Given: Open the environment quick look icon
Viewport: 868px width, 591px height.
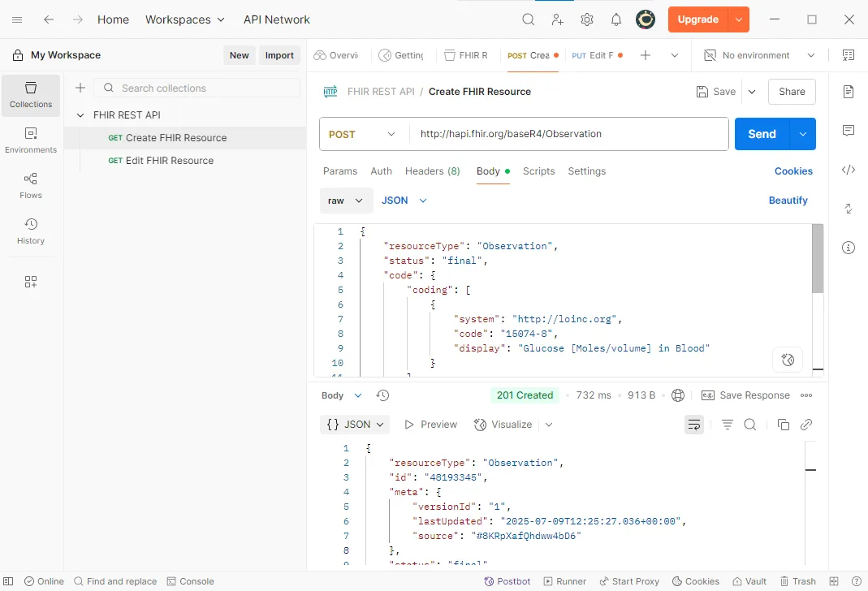Looking at the screenshot, I should (848, 55).
